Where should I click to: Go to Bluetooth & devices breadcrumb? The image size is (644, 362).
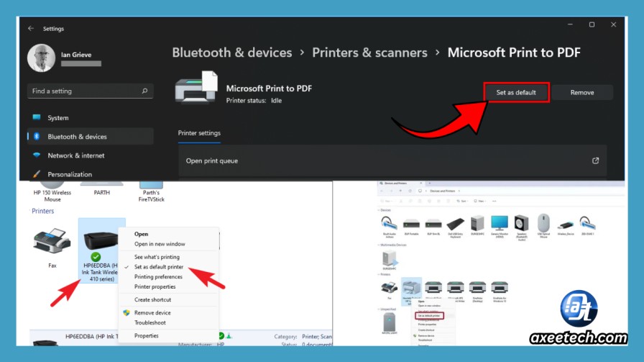click(232, 53)
